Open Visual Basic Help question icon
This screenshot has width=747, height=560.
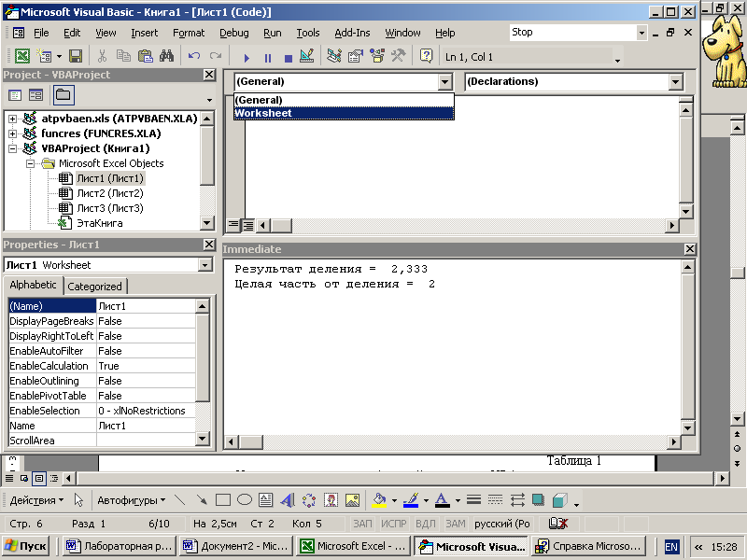[426, 56]
